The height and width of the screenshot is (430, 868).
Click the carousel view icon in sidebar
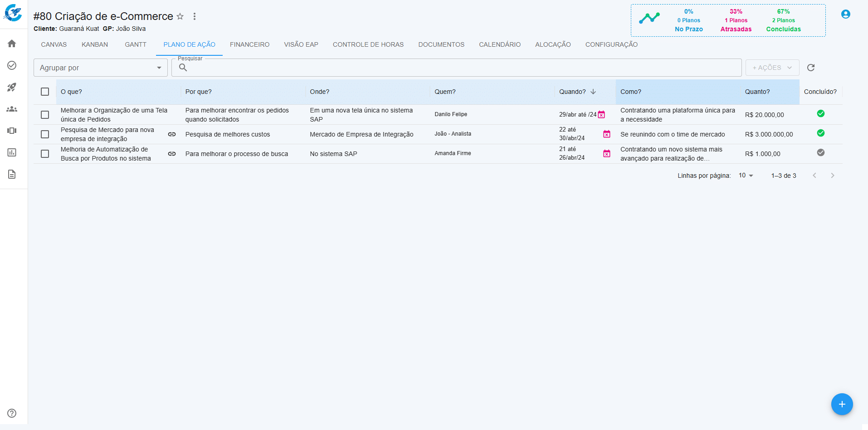[12, 131]
